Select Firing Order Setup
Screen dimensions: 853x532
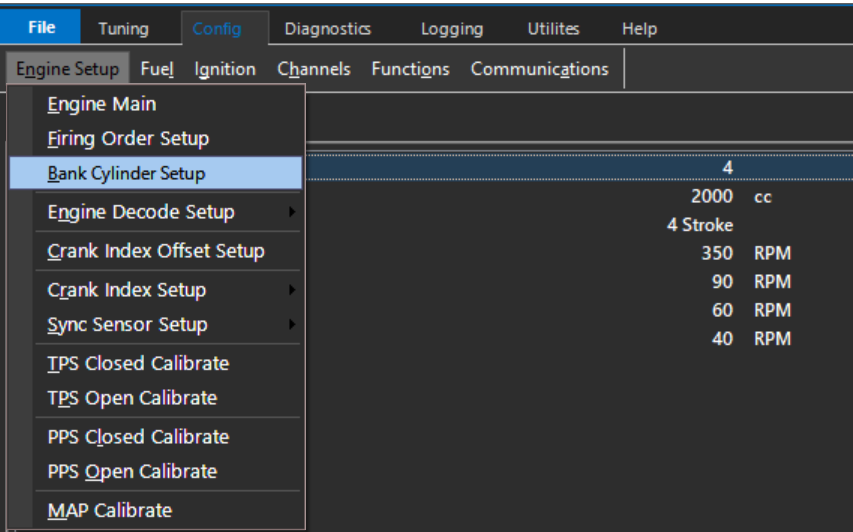coord(128,139)
